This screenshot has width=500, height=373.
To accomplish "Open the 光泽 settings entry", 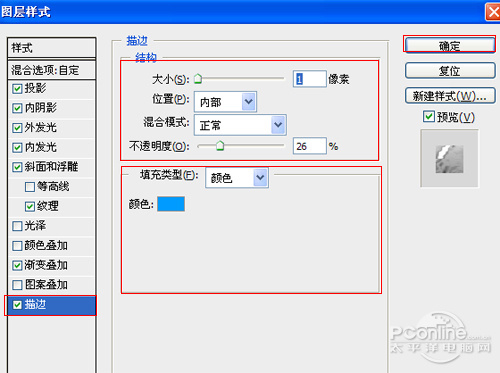I will pos(35,226).
